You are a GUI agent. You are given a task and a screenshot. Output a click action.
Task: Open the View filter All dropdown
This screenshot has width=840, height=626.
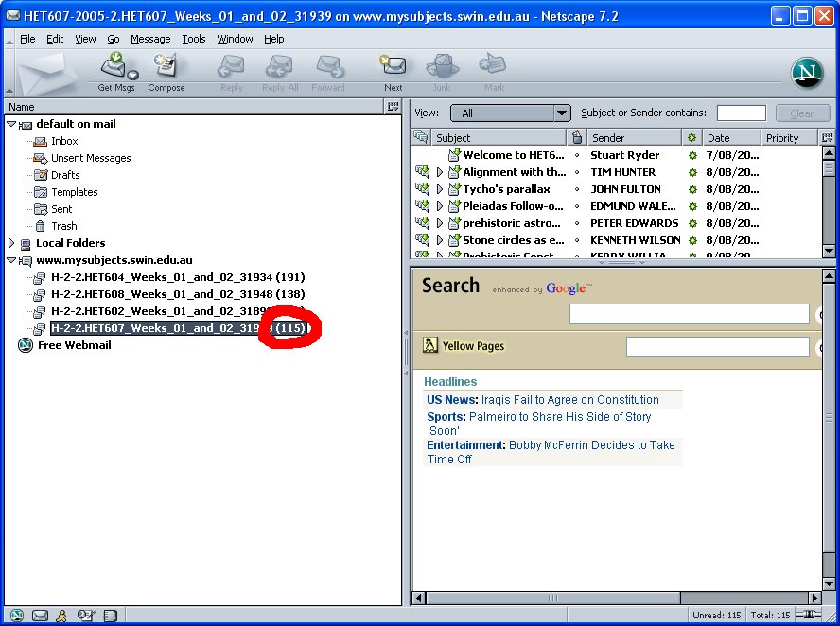(510, 113)
